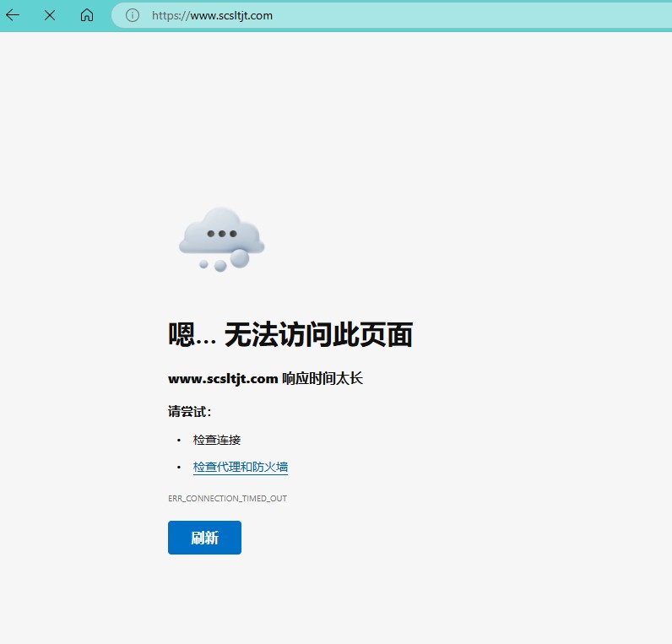This screenshot has height=644, width=672.
Task: Click the bullet before 检查连接
Action: point(179,440)
